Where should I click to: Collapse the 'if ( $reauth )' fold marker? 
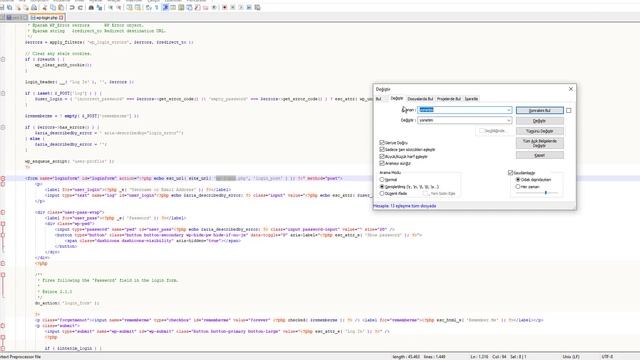[3, 59]
